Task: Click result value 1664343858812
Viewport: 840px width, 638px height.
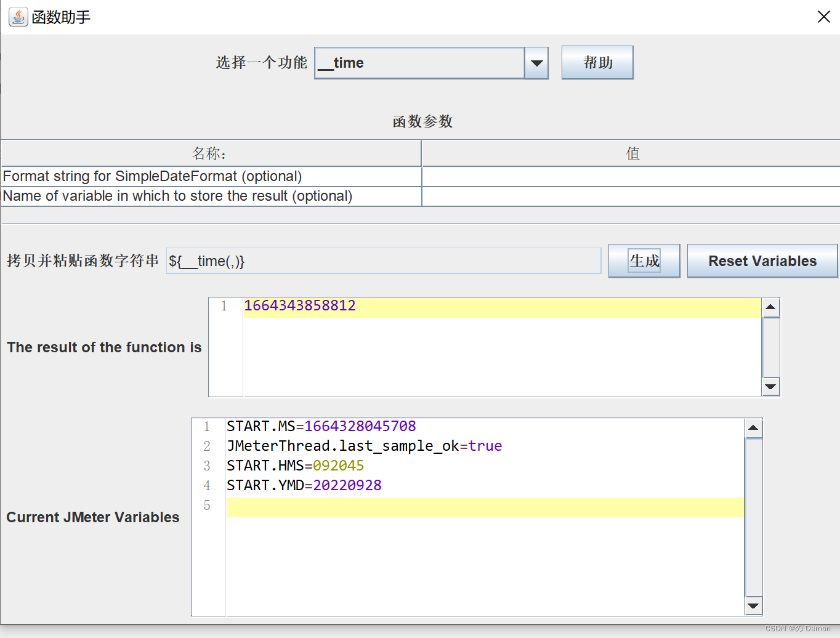Action: click(x=300, y=305)
